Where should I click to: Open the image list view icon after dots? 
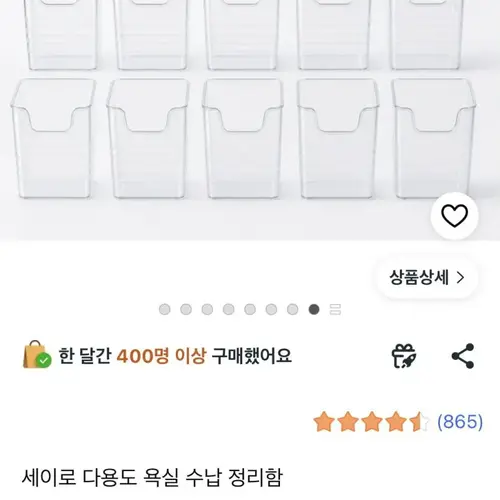point(335,309)
